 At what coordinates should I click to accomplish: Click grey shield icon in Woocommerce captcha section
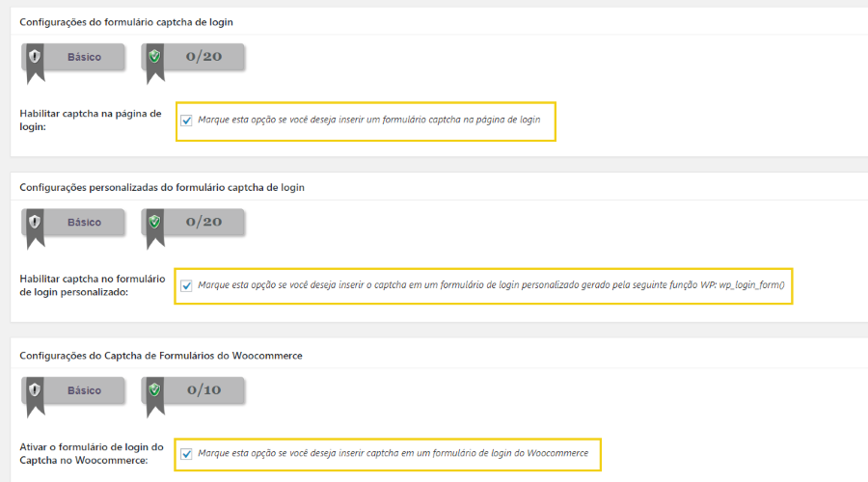point(35,389)
